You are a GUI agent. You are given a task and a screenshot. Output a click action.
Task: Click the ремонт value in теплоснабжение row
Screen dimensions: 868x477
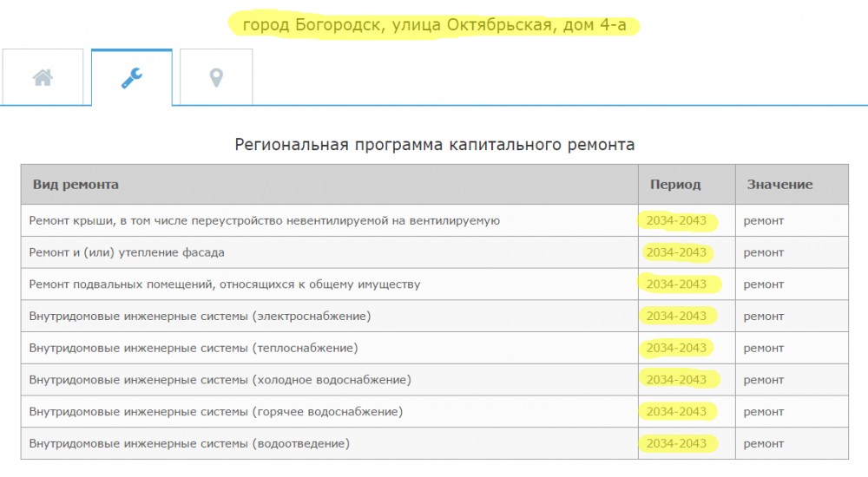pyautogui.click(x=763, y=348)
